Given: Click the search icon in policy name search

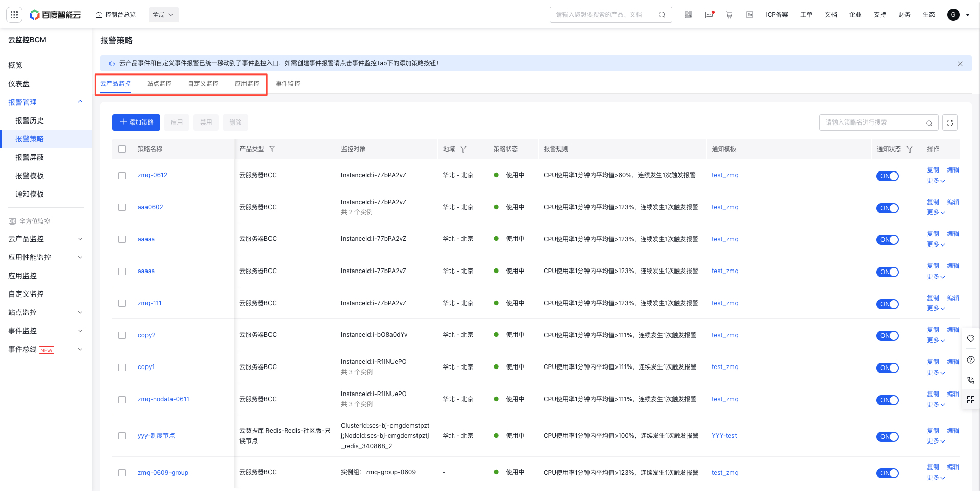Looking at the screenshot, I should pyautogui.click(x=929, y=123).
